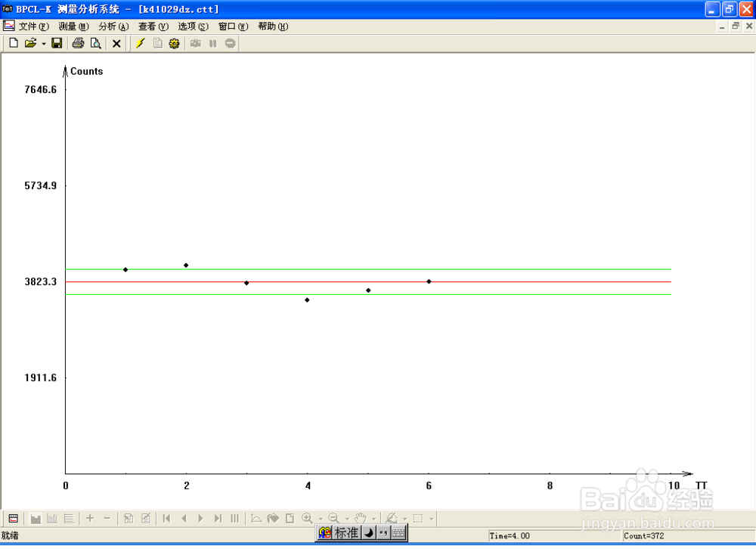Click the document properties icon after the minus

[129, 519]
